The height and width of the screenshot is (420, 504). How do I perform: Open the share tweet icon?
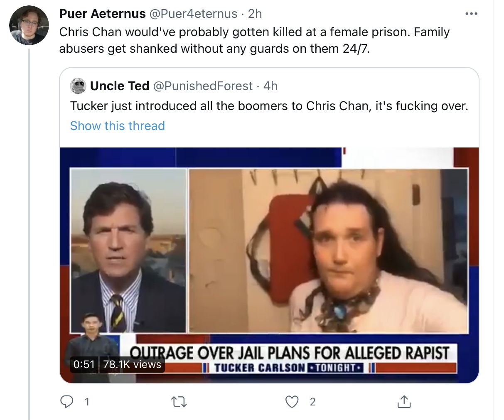[404, 401]
